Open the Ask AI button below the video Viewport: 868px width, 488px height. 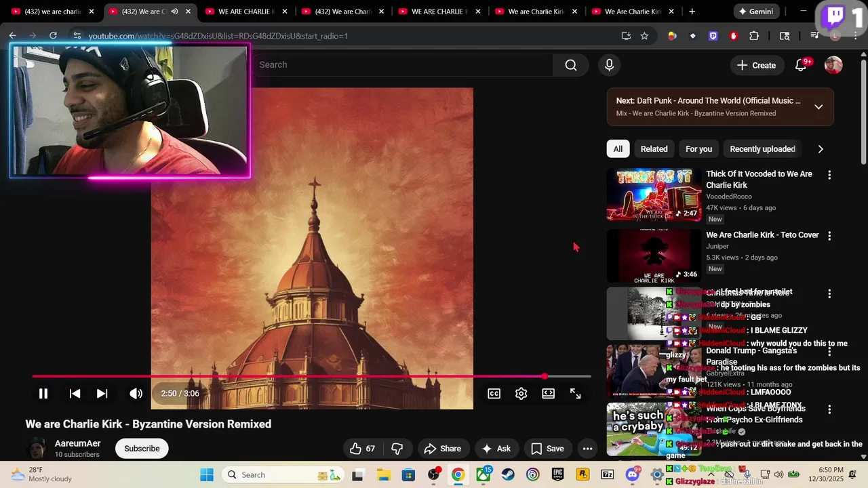(x=496, y=449)
